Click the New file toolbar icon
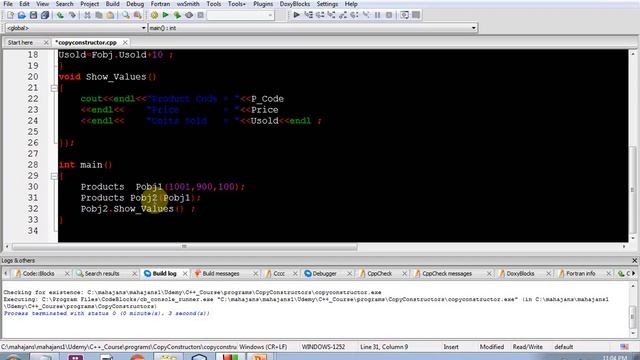 tap(10, 15)
